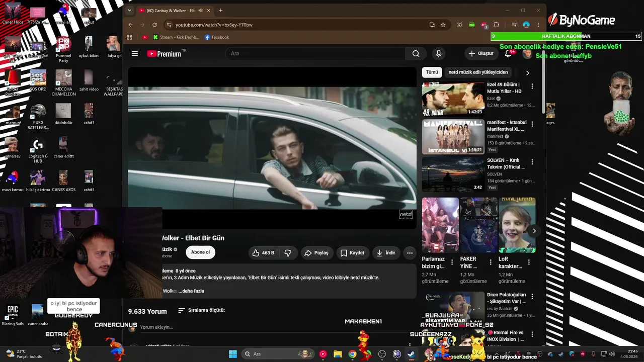Open Chrome's three-dot menu
Viewport: 644px width, 362px height.
(538, 25)
